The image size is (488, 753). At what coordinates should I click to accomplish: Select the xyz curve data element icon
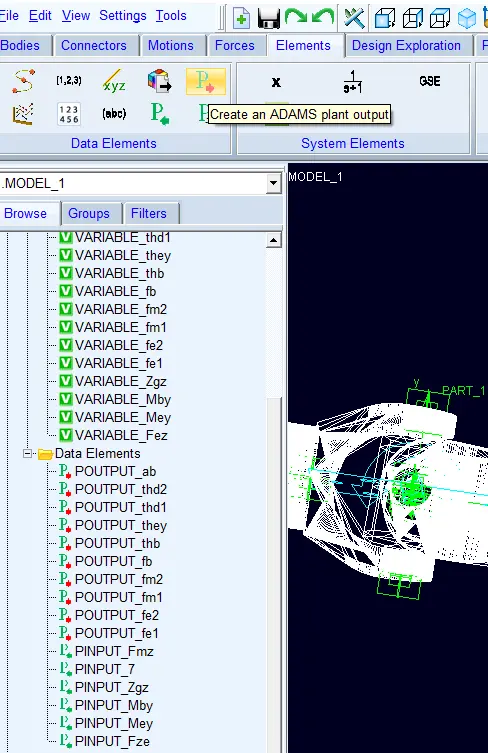pos(114,81)
